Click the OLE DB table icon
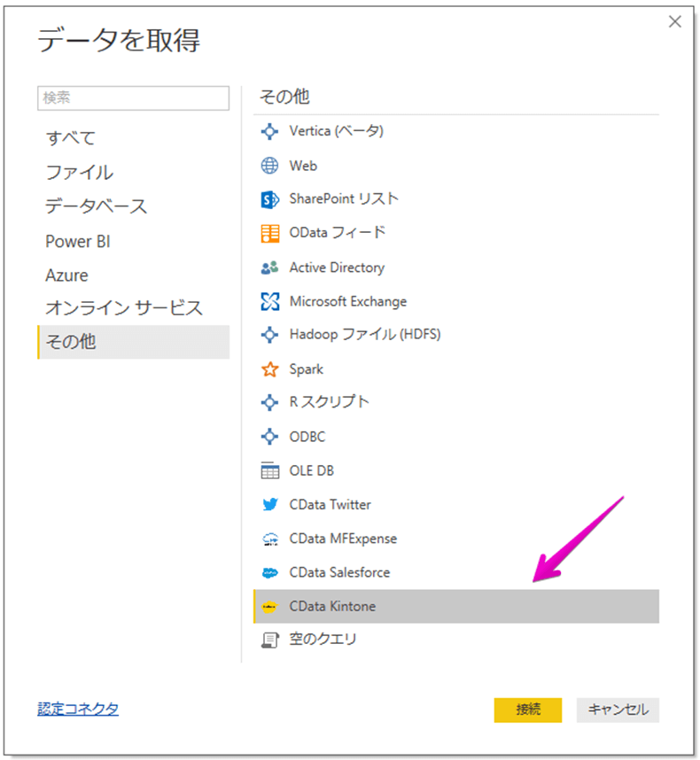Screen dimensions: 700x760 click(269, 470)
